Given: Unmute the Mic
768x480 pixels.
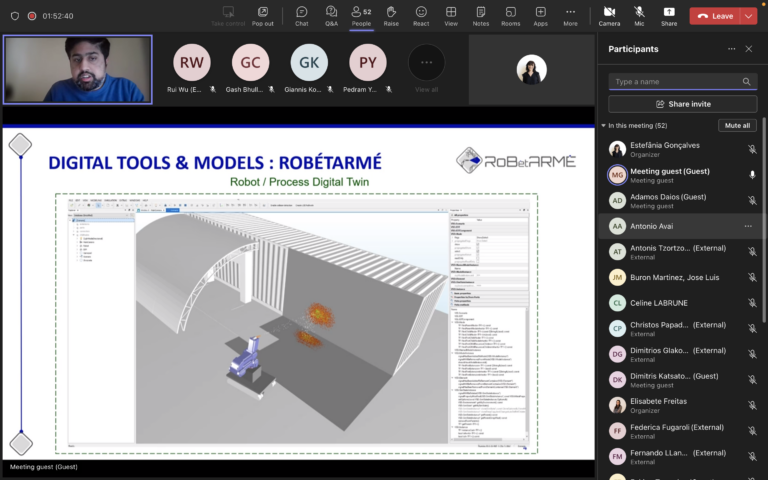Looking at the screenshot, I should pyautogui.click(x=639, y=16).
